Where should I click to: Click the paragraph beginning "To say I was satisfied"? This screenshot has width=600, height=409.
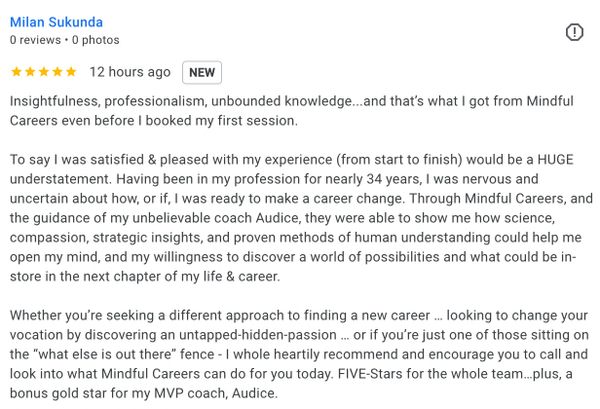pyautogui.click(x=290, y=217)
